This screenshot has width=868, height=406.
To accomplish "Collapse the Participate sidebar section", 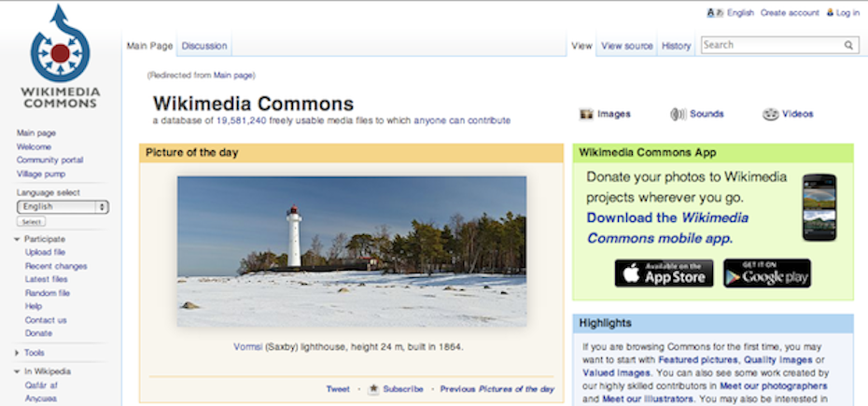I will pyautogui.click(x=17, y=239).
